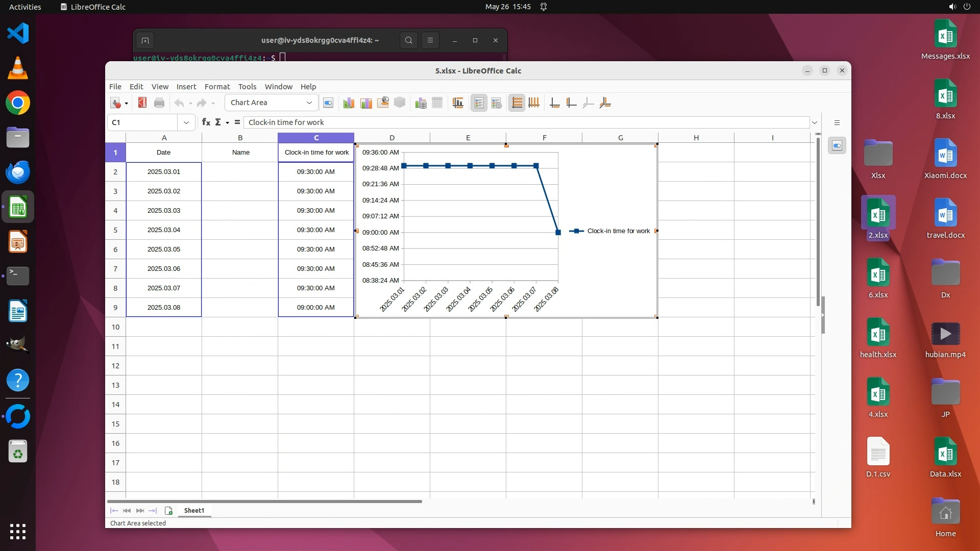Select the Sheet1 tab
The height and width of the screenshot is (551, 980).
[x=194, y=510]
